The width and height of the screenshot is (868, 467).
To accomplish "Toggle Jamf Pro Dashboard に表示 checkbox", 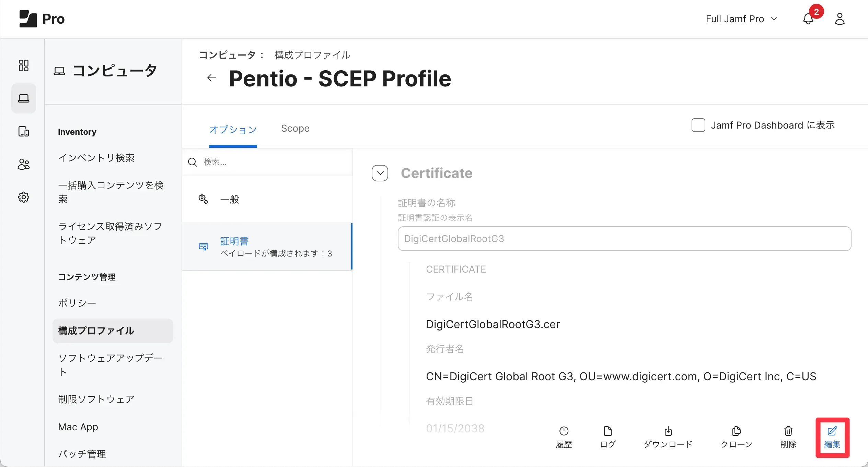I will (x=698, y=125).
